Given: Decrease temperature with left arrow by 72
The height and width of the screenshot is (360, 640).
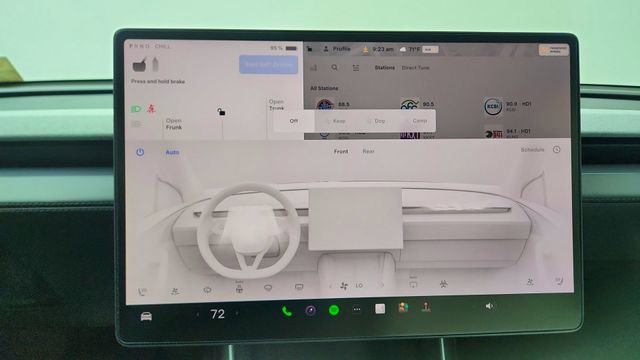Looking at the screenshot, I should pyautogui.click(x=198, y=314).
